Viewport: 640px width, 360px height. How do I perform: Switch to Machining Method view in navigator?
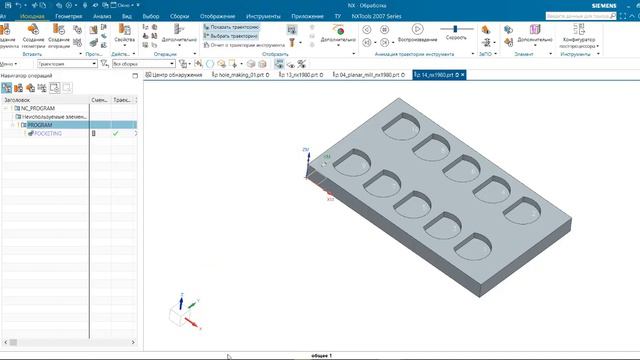tap(42, 88)
